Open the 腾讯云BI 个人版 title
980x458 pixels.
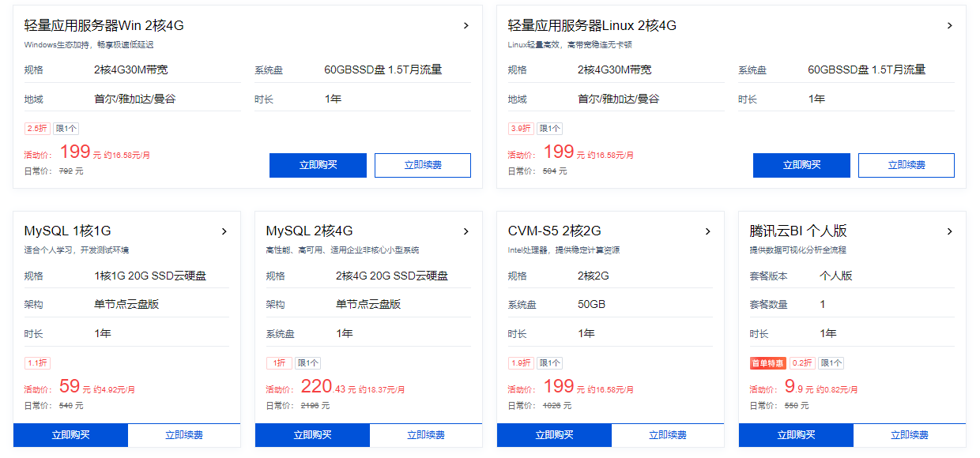click(x=798, y=231)
